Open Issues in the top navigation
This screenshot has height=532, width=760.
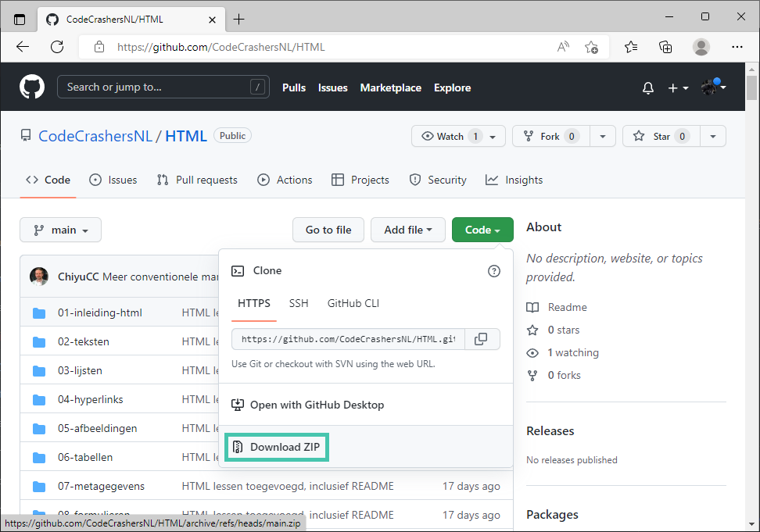(332, 87)
